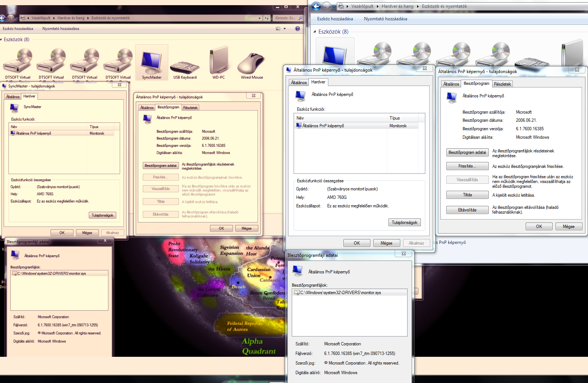Open Általános tab in the left PnP driver dialog
The height and width of the screenshot is (383, 588).
147,108
